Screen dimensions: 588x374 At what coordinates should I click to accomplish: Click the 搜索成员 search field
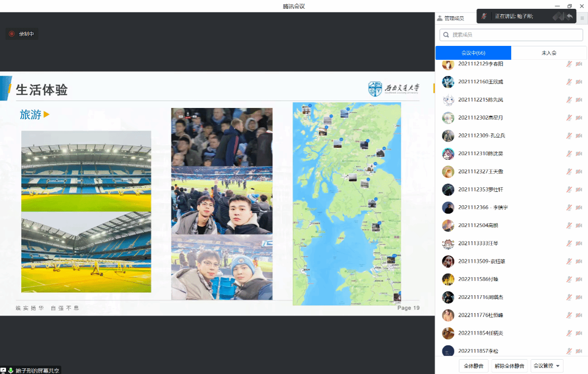click(511, 35)
